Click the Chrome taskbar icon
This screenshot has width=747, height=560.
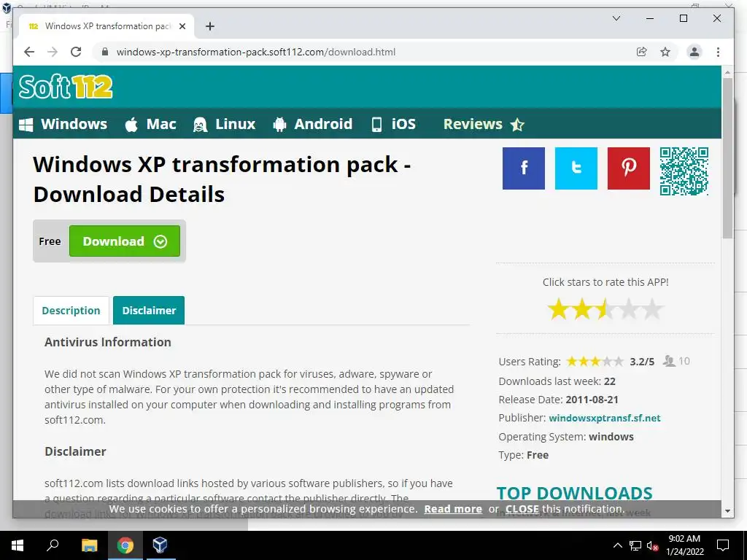(125, 545)
